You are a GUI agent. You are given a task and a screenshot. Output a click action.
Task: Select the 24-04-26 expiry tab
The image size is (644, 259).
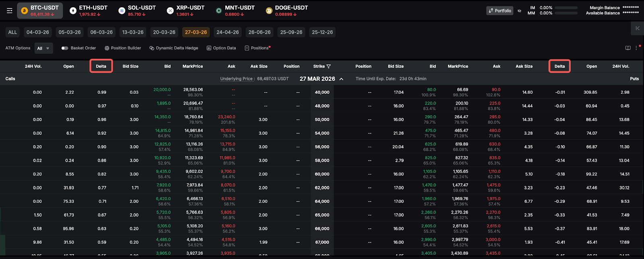(x=227, y=32)
